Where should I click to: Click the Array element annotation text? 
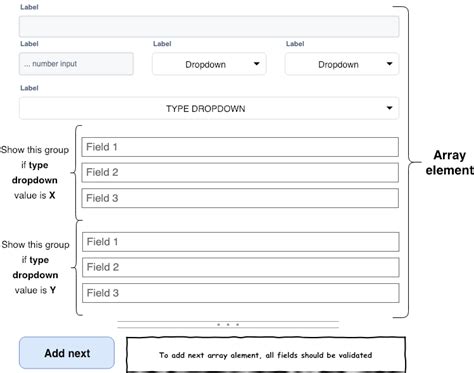pyautogui.click(x=449, y=162)
